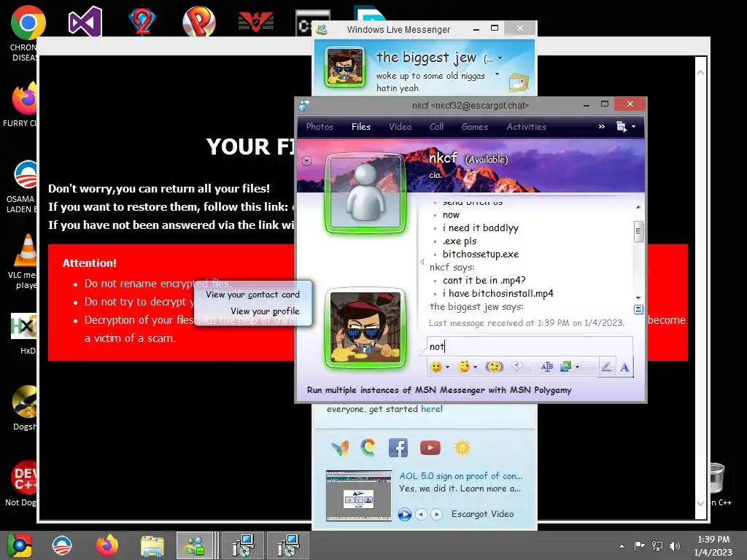This screenshot has width=747, height=560.
Task: Open the Facebook icon in Messenger
Action: [x=398, y=448]
